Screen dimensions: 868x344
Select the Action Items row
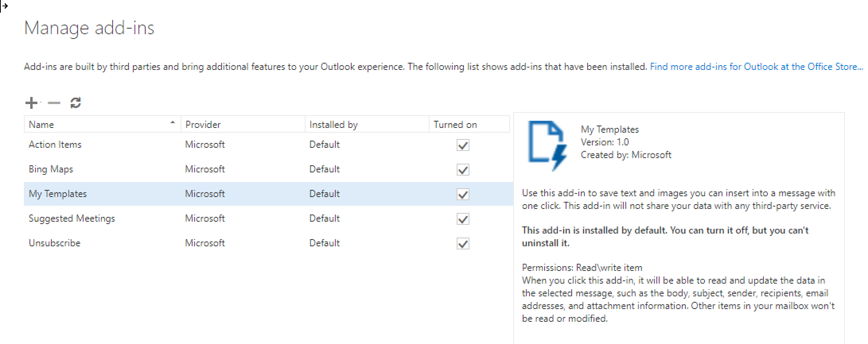pos(55,145)
